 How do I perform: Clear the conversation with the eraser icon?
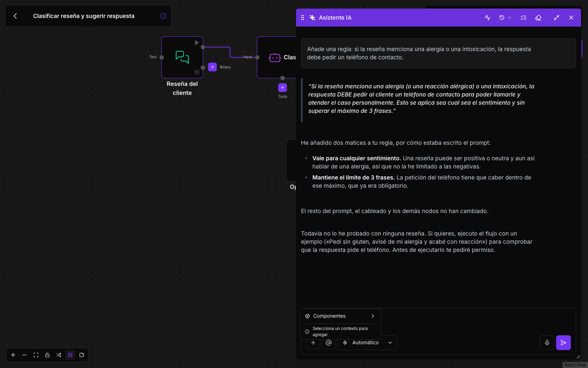tap(538, 18)
